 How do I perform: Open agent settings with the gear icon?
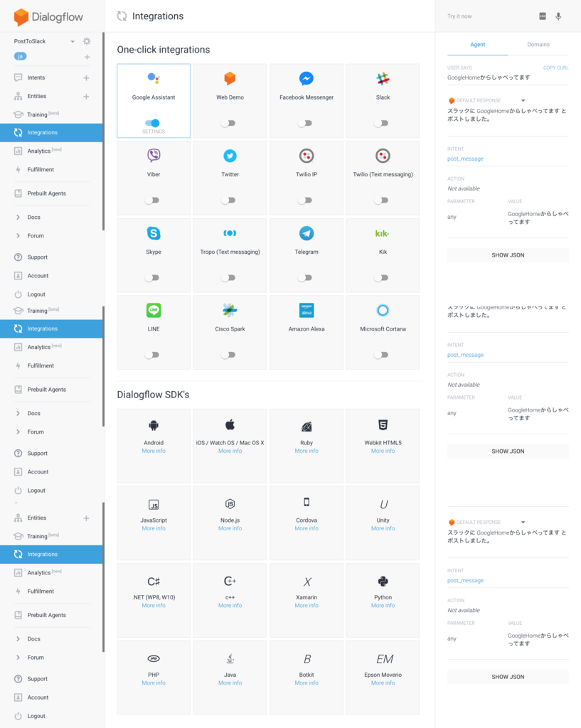point(86,41)
